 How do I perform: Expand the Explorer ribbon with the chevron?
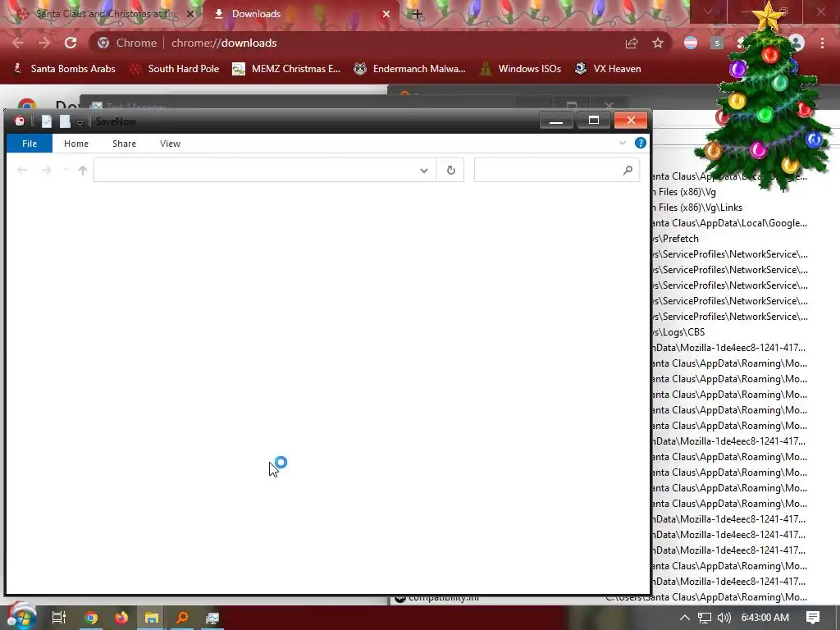[623, 143]
